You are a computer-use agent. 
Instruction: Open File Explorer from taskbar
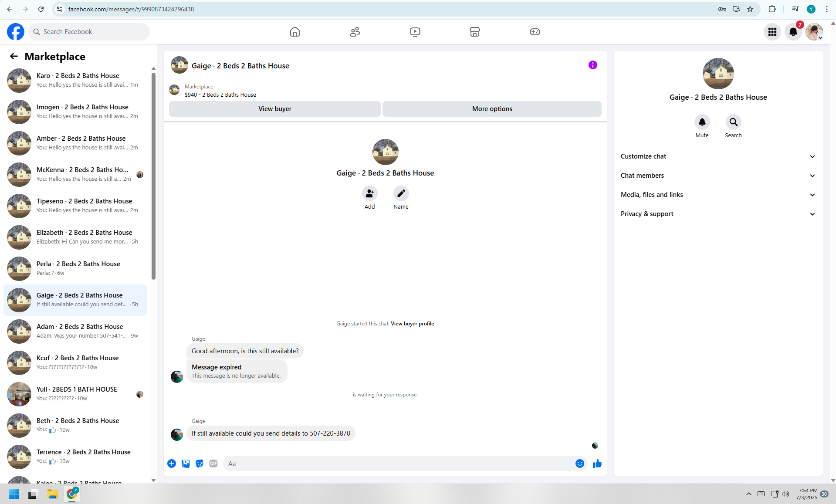53,494
